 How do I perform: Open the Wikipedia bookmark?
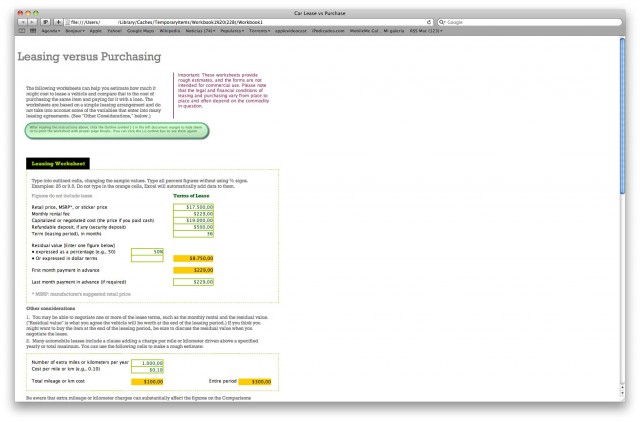pyautogui.click(x=170, y=31)
